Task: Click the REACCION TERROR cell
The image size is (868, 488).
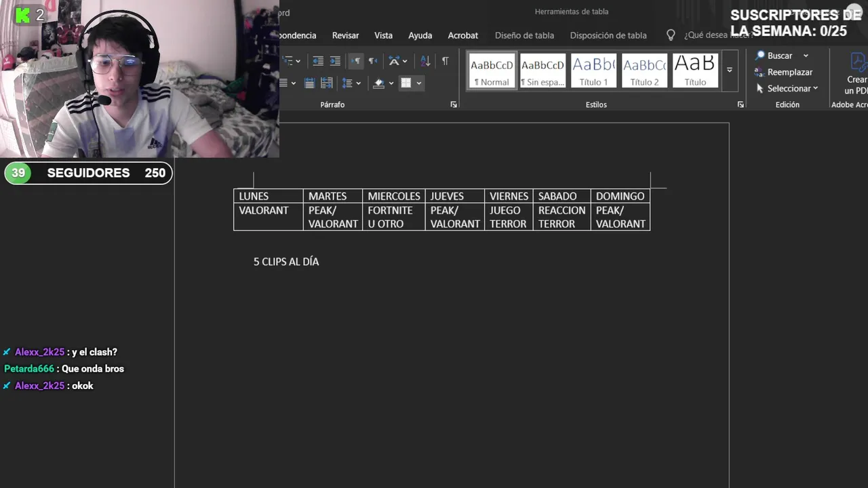Action: click(562, 217)
